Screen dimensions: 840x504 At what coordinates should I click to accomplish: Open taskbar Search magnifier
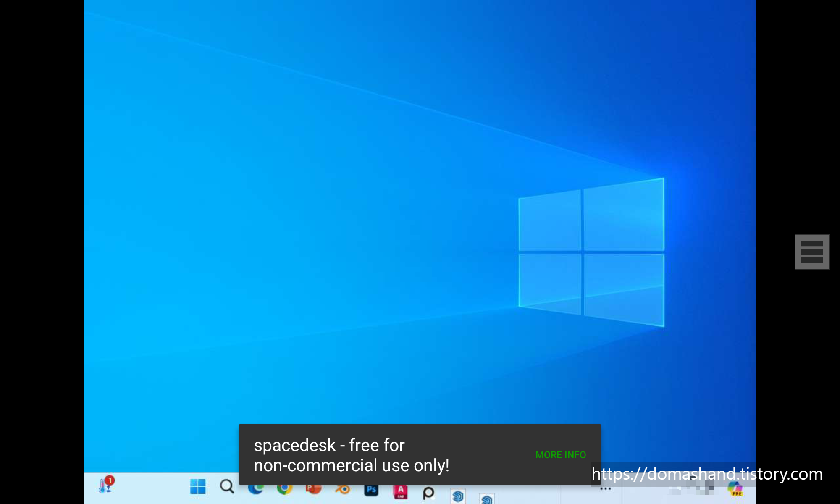tap(227, 487)
